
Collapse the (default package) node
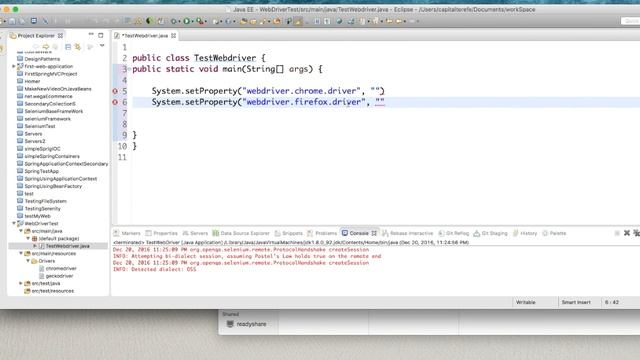point(28,238)
